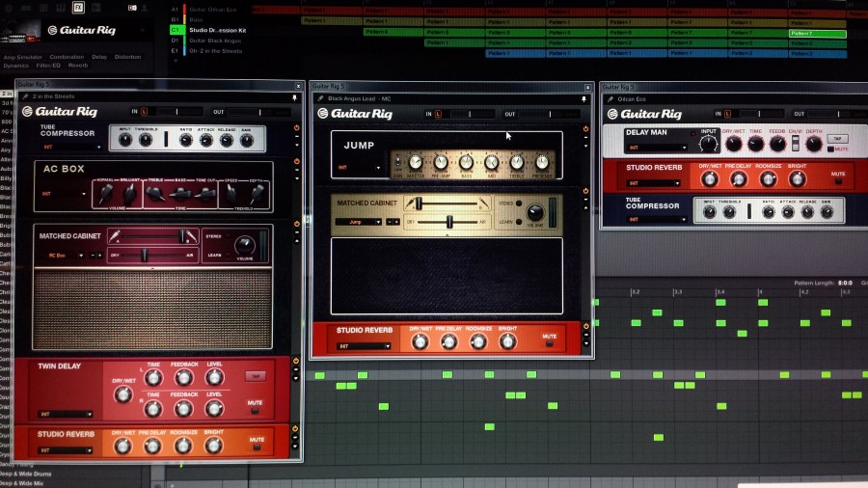Image resolution: width=868 pixels, height=488 pixels.
Task: Toggle Stereo on Jump Matched Cabinet
Action: (x=518, y=204)
